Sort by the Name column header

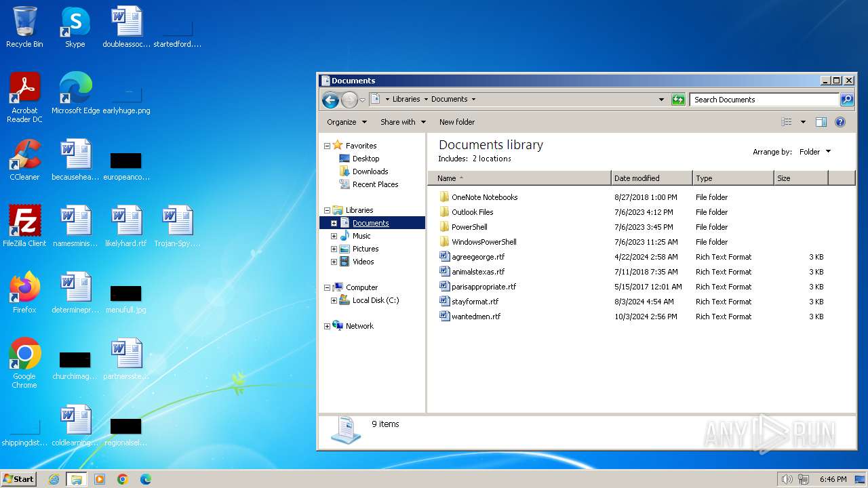click(x=519, y=178)
